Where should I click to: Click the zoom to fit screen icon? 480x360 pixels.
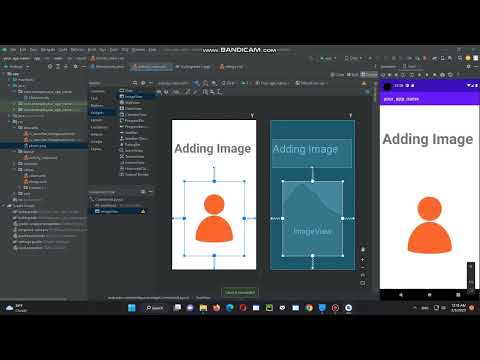[363, 283]
